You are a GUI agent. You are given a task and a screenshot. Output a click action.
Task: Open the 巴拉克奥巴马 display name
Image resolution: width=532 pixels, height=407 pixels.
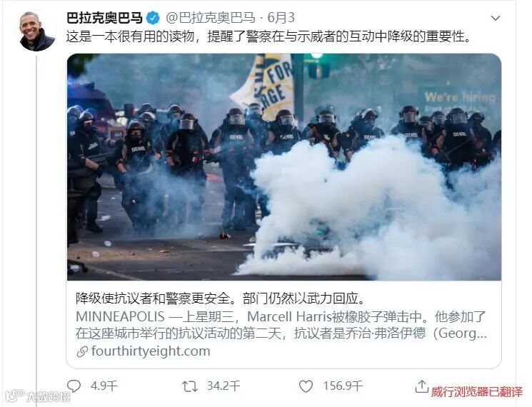pyautogui.click(x=104, y=18)
